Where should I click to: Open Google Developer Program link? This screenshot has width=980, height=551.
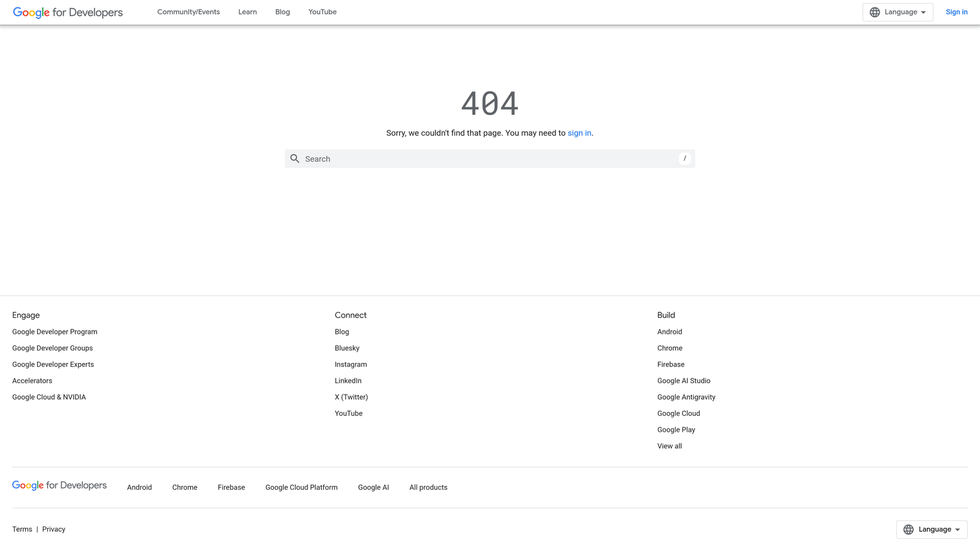[55, 332]
